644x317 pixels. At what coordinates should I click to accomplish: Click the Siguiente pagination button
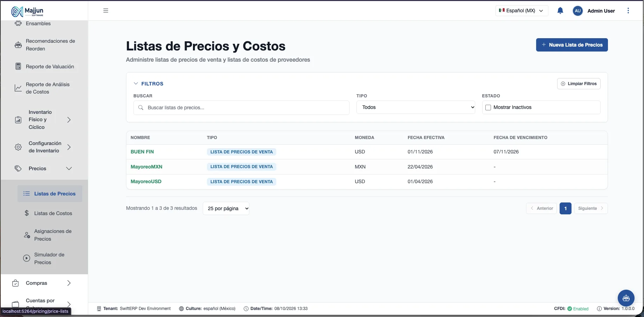(x=591, y=208)
